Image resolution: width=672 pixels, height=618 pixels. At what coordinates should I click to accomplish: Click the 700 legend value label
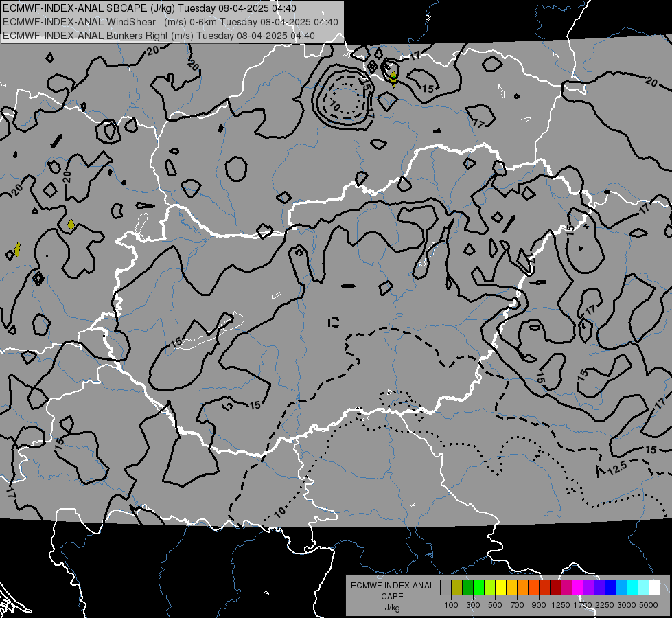[x=518, y=605]
